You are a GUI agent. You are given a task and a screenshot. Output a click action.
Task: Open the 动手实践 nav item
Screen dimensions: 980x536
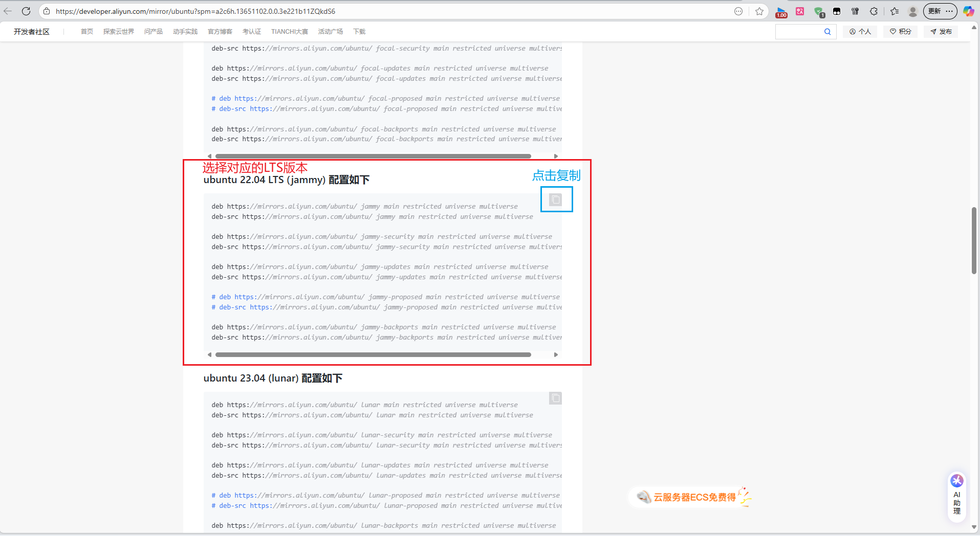coord(185,32)
